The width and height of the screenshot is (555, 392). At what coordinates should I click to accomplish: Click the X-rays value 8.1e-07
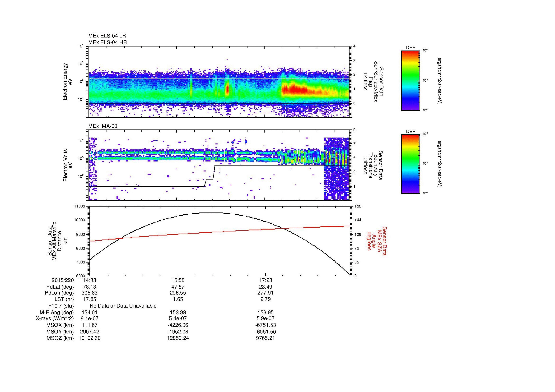89,318
